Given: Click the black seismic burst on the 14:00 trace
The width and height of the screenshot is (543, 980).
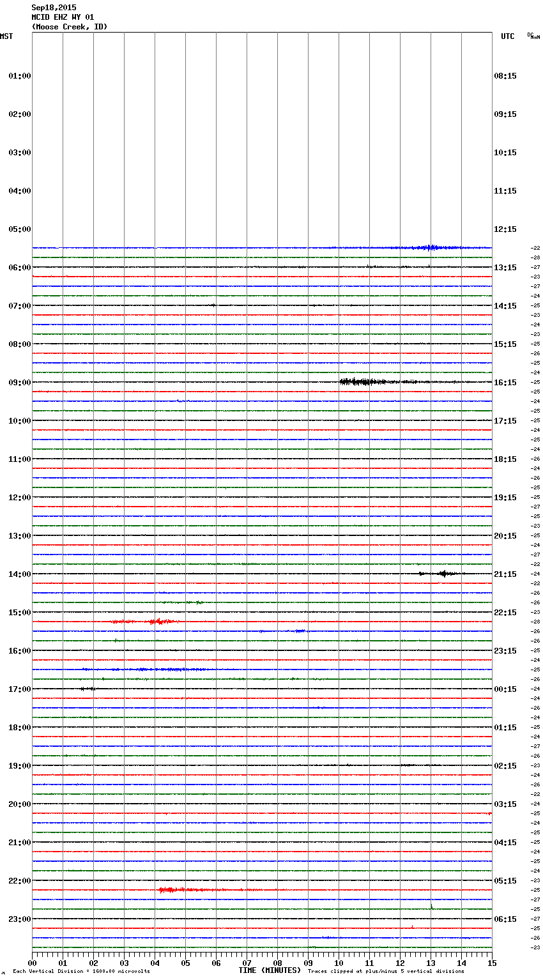Looking at the screenshot, I should [x=443, y=574].
